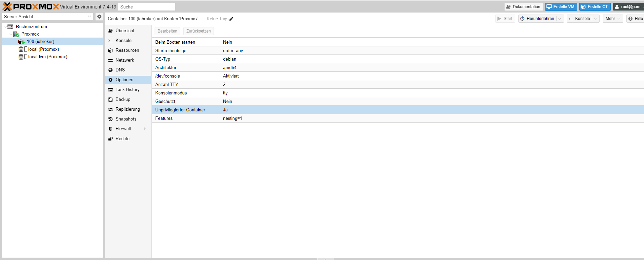Screen dimensions: 644x260
Task: Open the Snapshots tab
Action: pyautogui.click(x=128, y=119)
